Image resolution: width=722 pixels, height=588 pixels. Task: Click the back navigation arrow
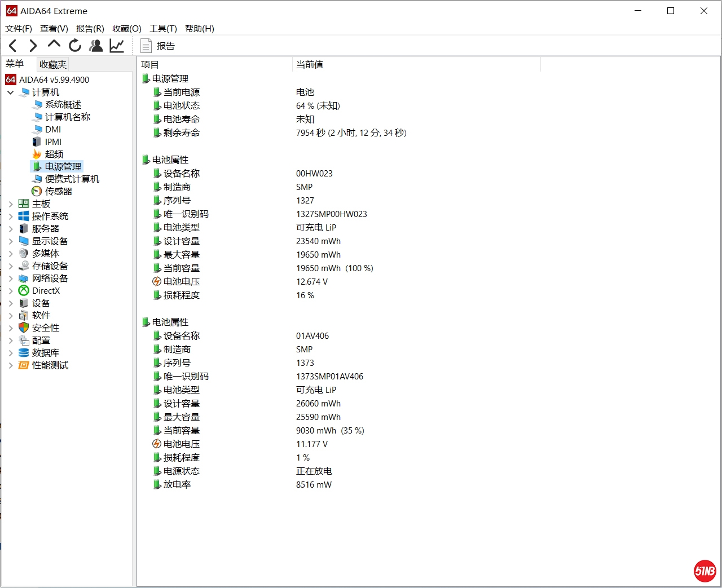13,46
